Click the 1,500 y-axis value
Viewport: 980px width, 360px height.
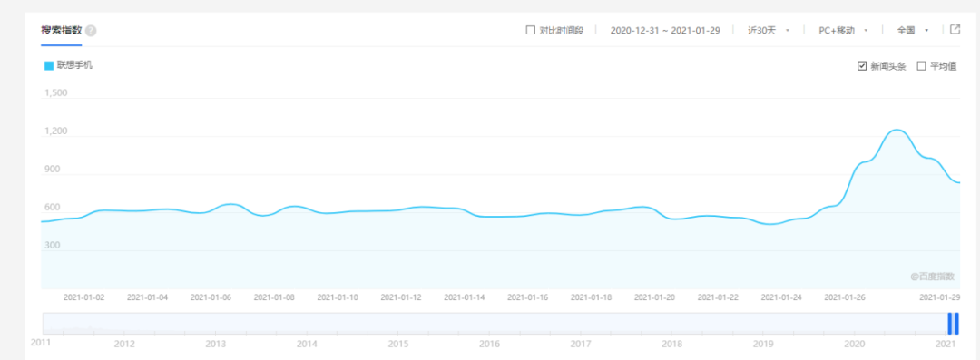click(x=55, y=93)
